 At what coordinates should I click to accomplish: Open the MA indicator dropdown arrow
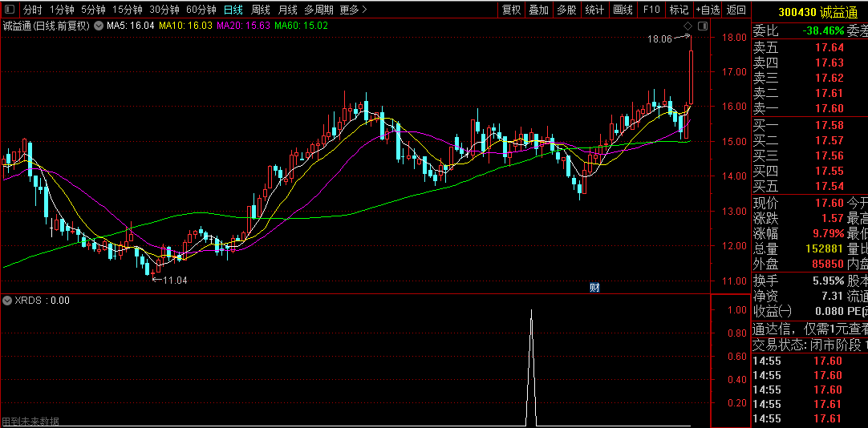99,26
